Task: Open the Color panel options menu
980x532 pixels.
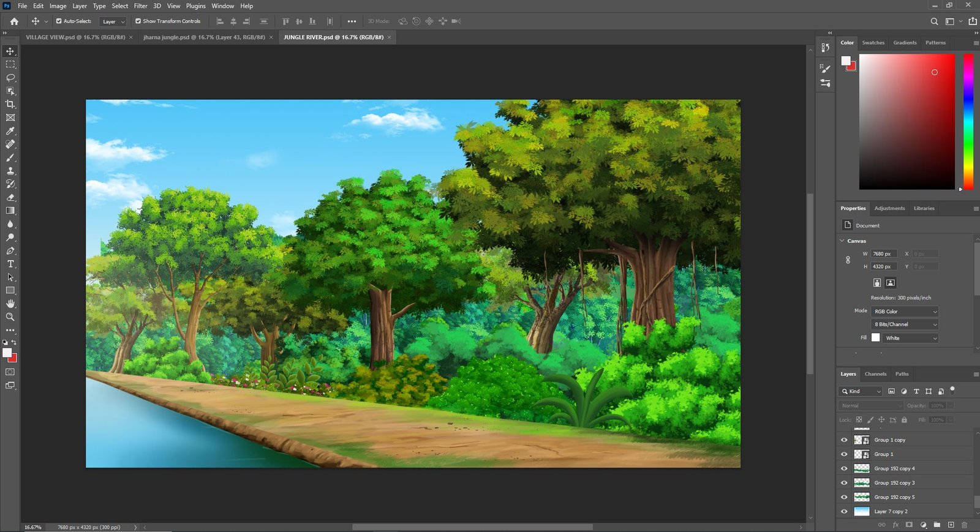Action: pos(976,43)
